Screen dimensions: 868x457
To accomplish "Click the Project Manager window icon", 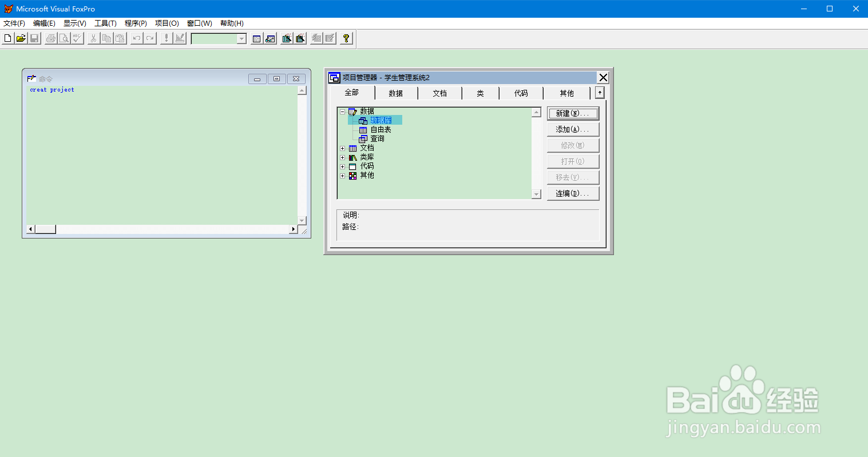I will [x=334, y=78].
